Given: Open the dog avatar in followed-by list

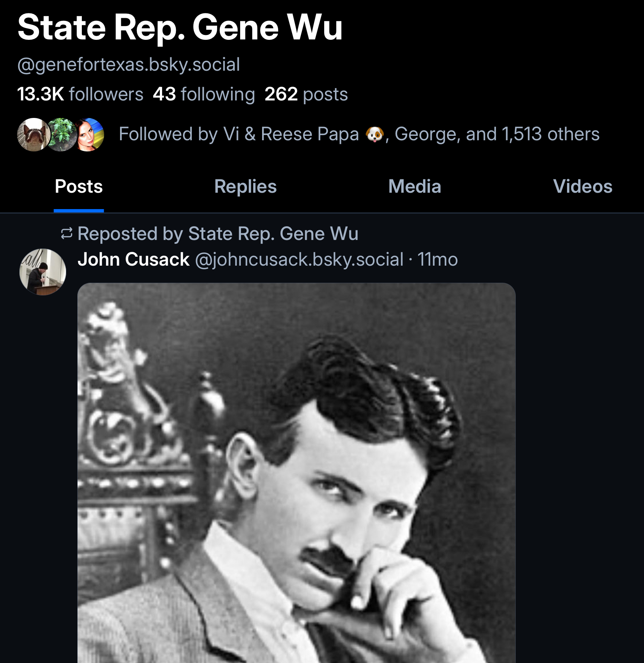Looking at the screenshot, I should 33,135.
